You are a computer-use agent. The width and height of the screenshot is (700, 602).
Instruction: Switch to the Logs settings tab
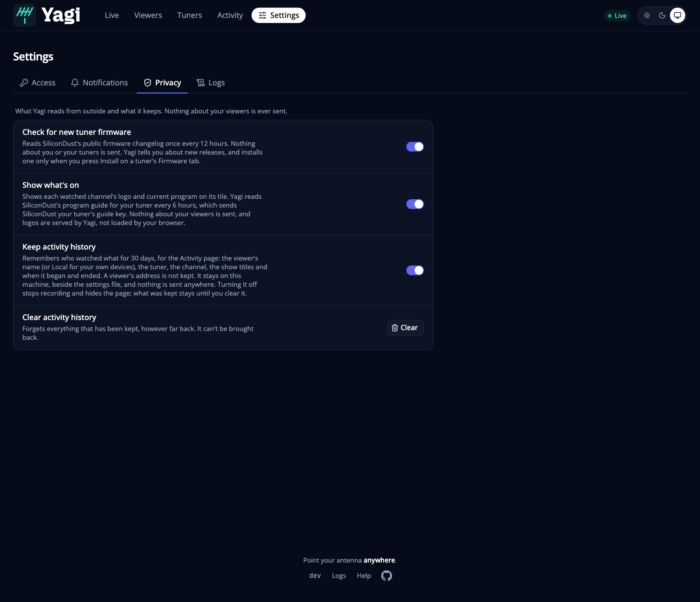(x=211, y=83)
